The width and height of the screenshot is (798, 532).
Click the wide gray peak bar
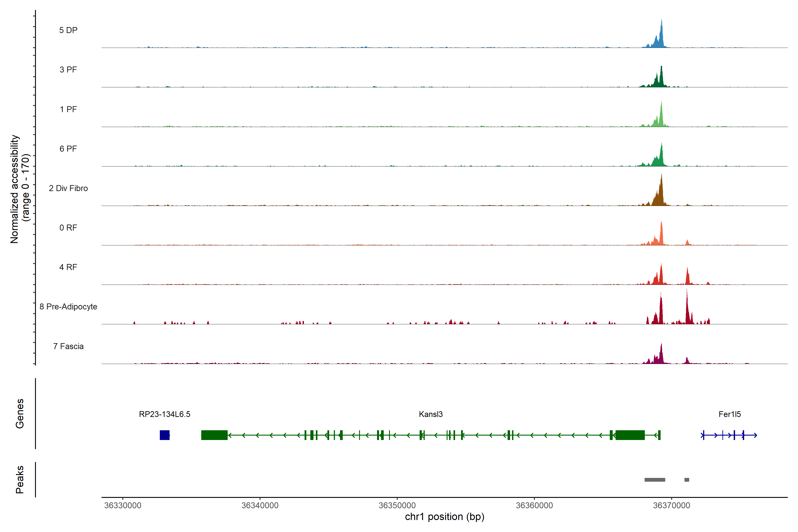(655, 480)
